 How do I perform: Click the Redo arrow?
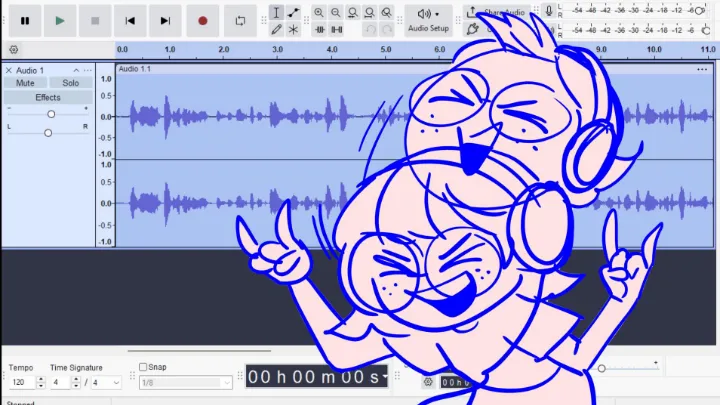click(x=387, y=30)
